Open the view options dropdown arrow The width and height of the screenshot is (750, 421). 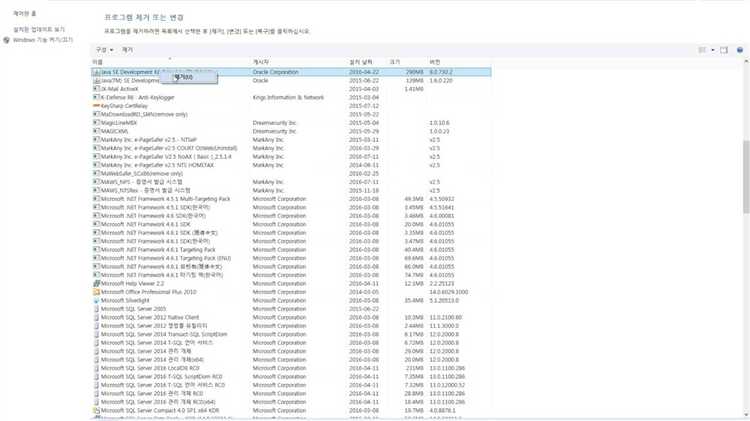(x=713, y=50)
